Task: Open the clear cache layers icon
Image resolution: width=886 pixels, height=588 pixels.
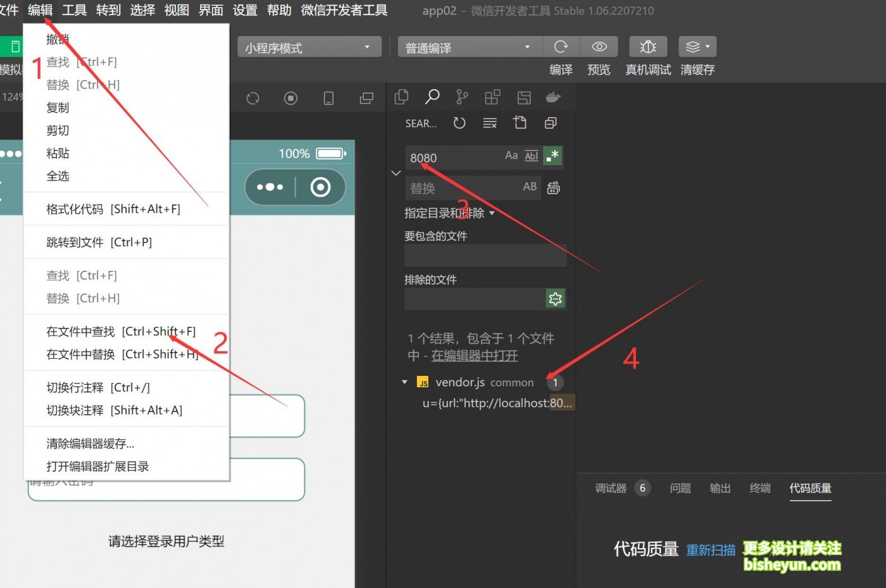Action: click(x=693, y=47)
